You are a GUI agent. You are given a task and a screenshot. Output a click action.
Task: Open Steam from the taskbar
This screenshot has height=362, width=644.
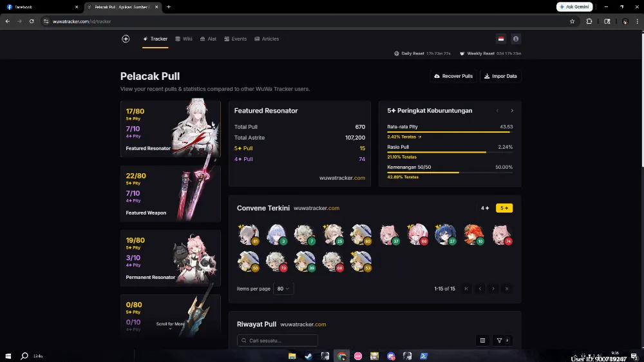[x=308, y=356]
